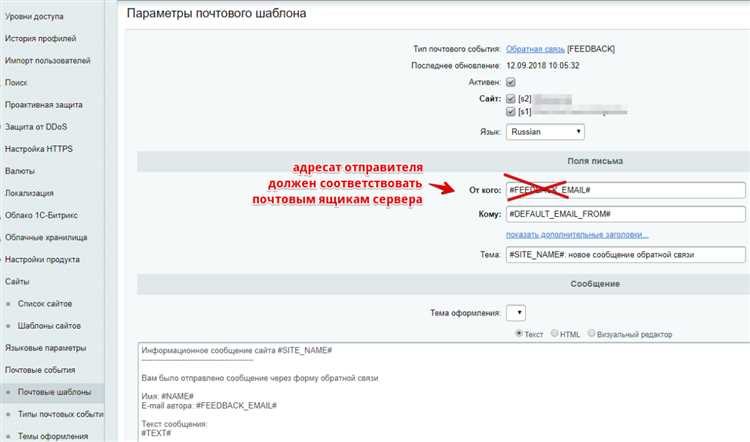Select the Текст radio button
This screenshot has width=750, height=442.
pos(518,333)
